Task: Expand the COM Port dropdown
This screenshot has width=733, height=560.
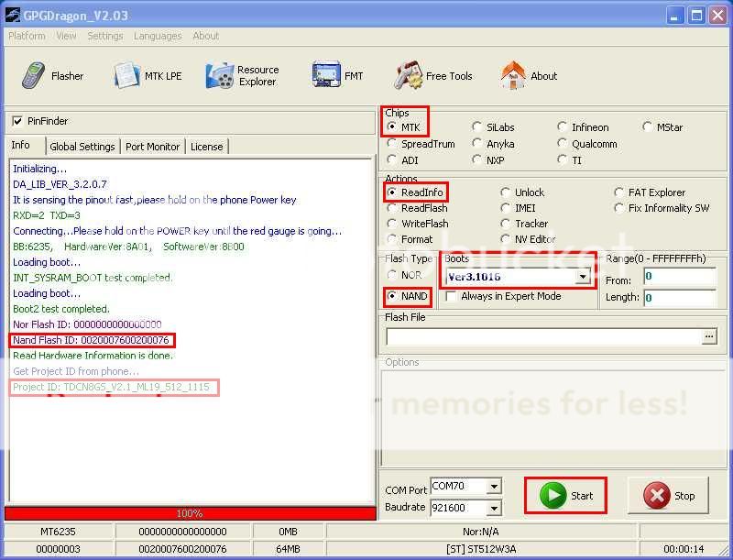Action: [494, 487]
